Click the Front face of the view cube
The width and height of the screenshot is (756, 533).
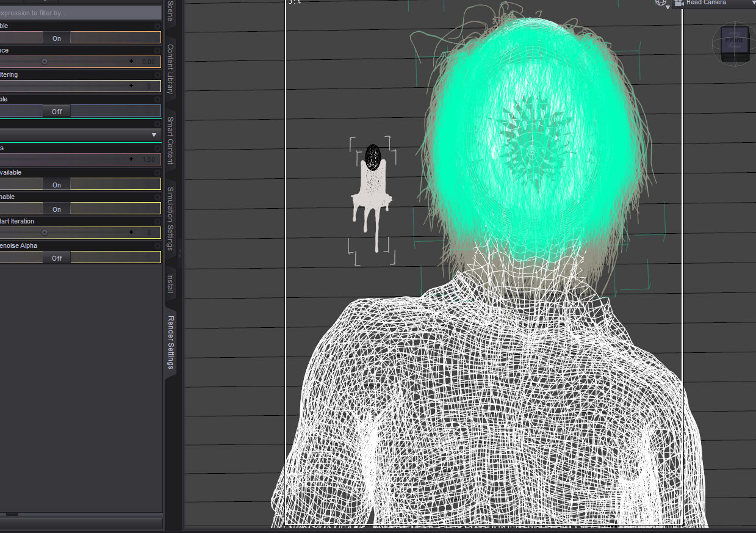(x=734, y=40)
